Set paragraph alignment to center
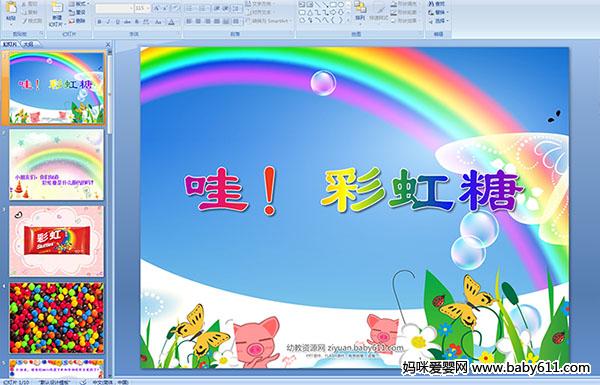Viewport: 600px width, 385px height. (x=198, y=21)
